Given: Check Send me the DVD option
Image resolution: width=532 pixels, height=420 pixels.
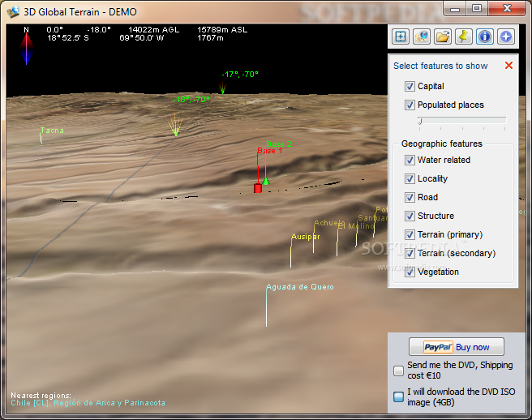Looking at the screenshot, I should pyautogui.click(x=398, y=371).
